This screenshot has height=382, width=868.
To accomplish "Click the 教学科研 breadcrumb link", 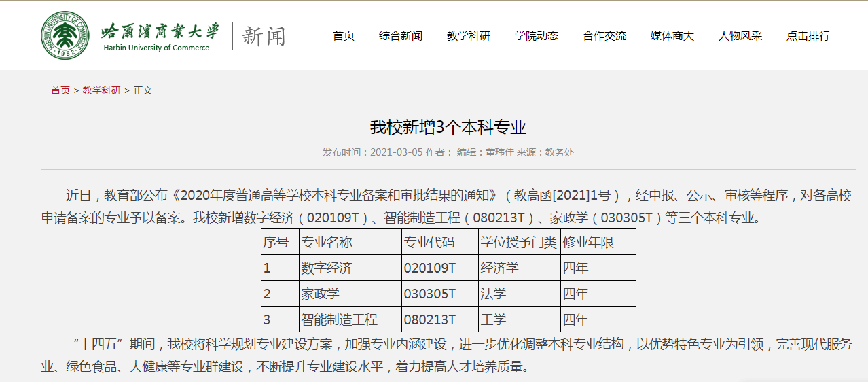I will point(102,90).
